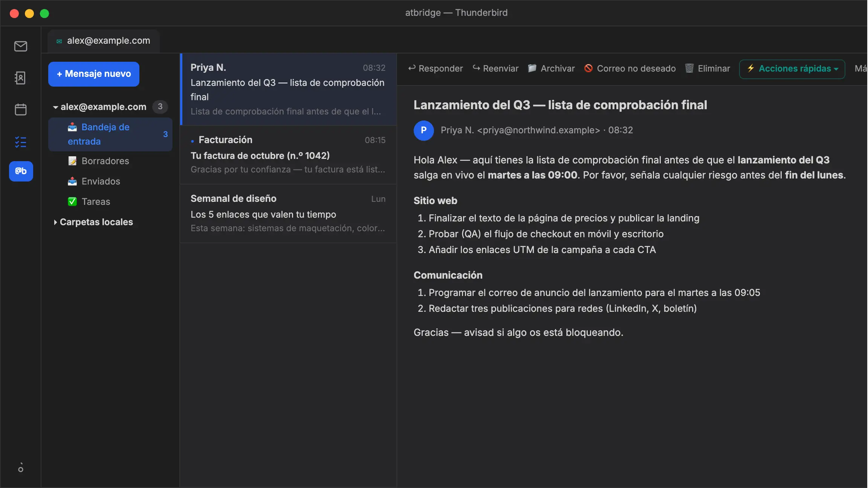Select the Borradores folder

coord(110,161)
